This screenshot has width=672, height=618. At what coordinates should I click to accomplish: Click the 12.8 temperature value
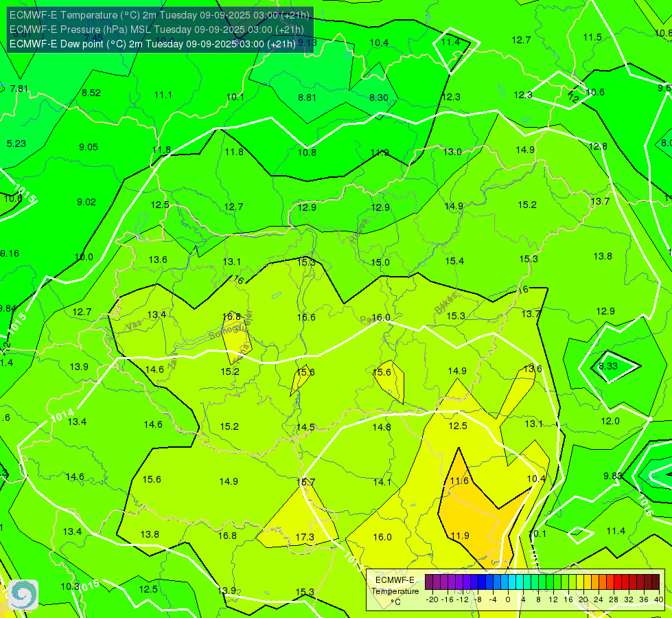click(x=598, y=147)
